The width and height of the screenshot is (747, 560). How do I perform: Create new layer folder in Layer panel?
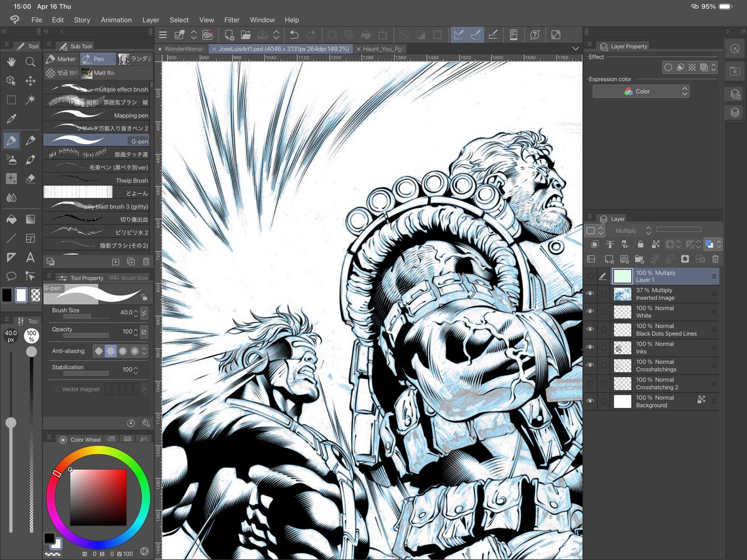(639, 259)
